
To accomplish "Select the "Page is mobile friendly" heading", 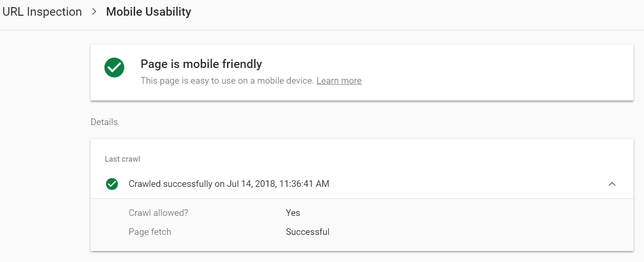I will click(201, 64).
